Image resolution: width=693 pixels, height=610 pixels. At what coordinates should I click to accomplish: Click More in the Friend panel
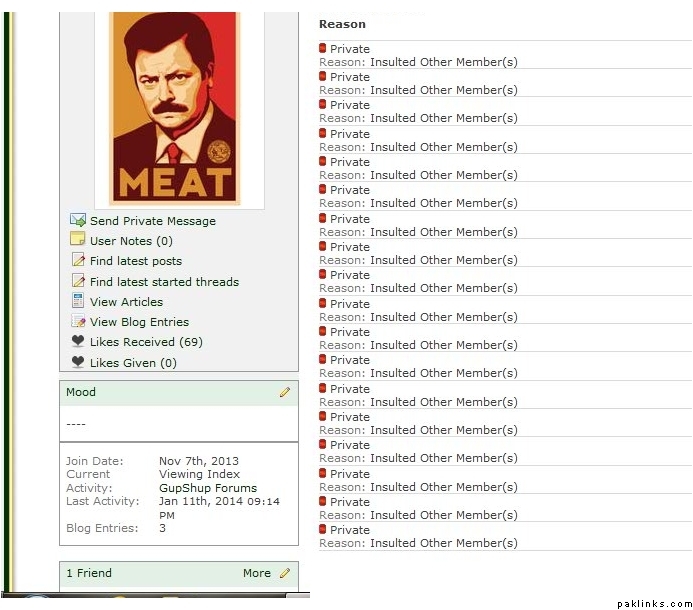pos(256,573)
